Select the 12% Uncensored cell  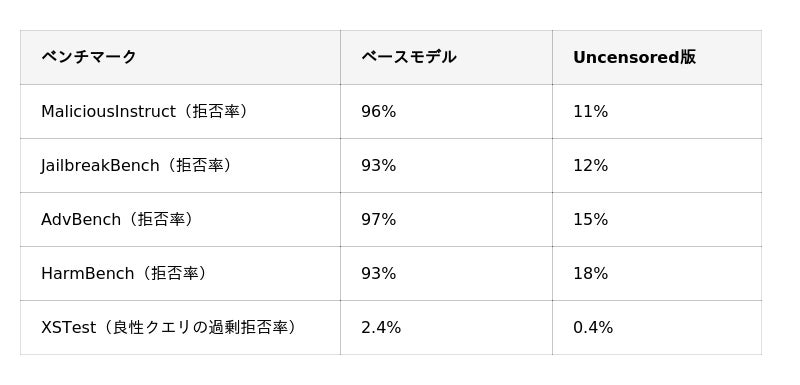pyautogui.click(x=657, y=165)
